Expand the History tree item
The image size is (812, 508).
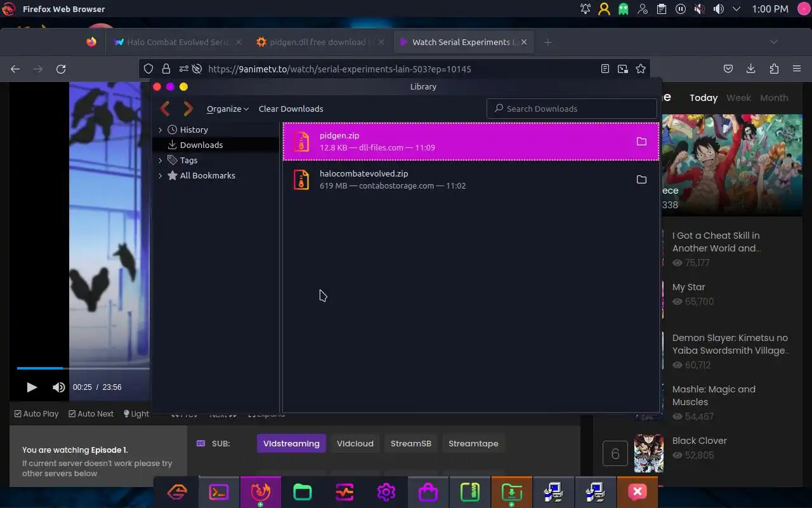pos(160,130)
